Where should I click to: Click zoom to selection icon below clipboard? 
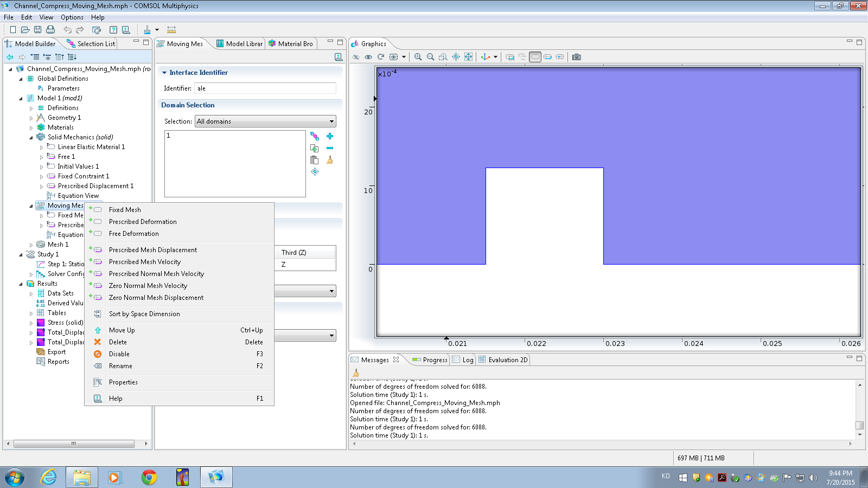click(x=315, y=172)
